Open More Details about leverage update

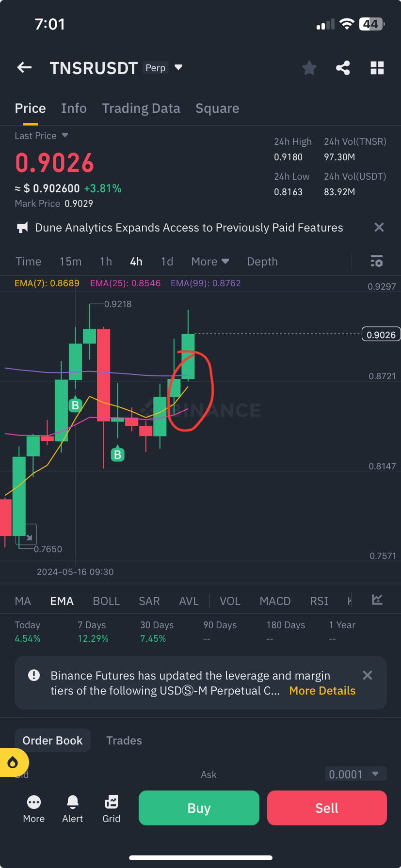(321, 690)
